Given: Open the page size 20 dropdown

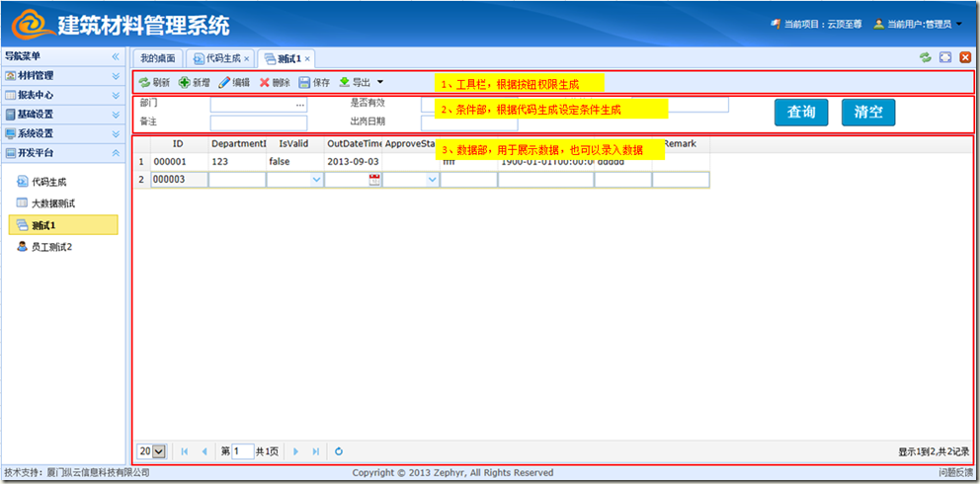Looking at the screenshot, I should [x=152, y=451].
